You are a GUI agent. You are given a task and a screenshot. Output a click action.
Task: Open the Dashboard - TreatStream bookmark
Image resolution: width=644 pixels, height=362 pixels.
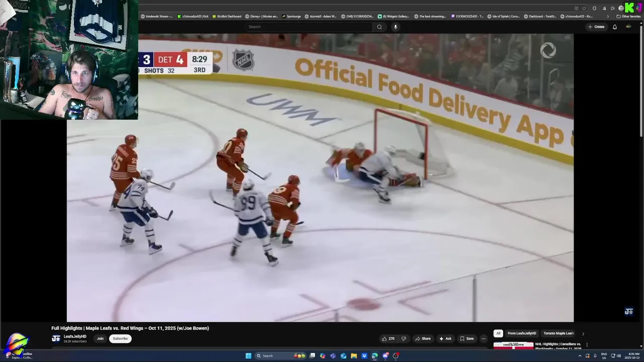coord(540,16)
